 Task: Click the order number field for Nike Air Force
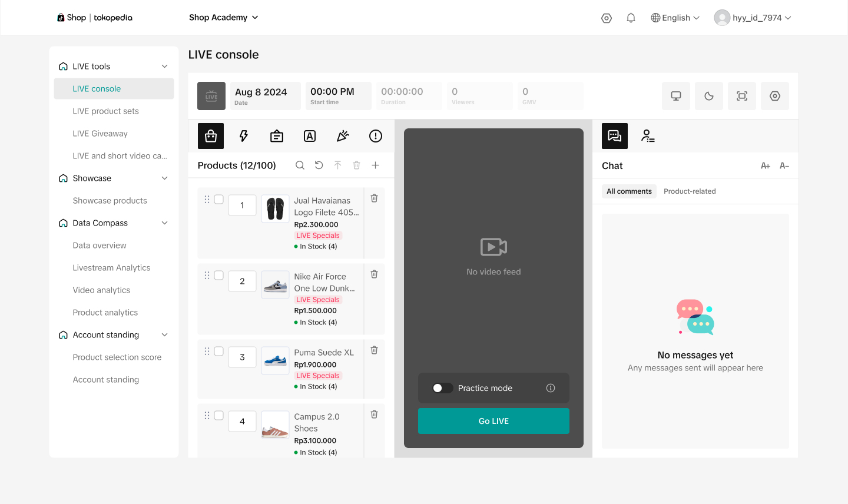(x=242, y=281)
